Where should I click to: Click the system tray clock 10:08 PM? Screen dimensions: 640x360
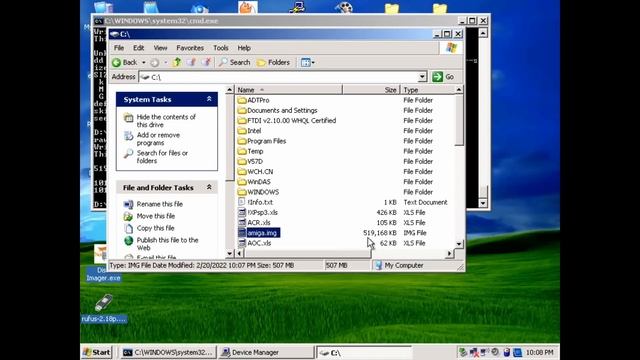(x=539, y=352)
